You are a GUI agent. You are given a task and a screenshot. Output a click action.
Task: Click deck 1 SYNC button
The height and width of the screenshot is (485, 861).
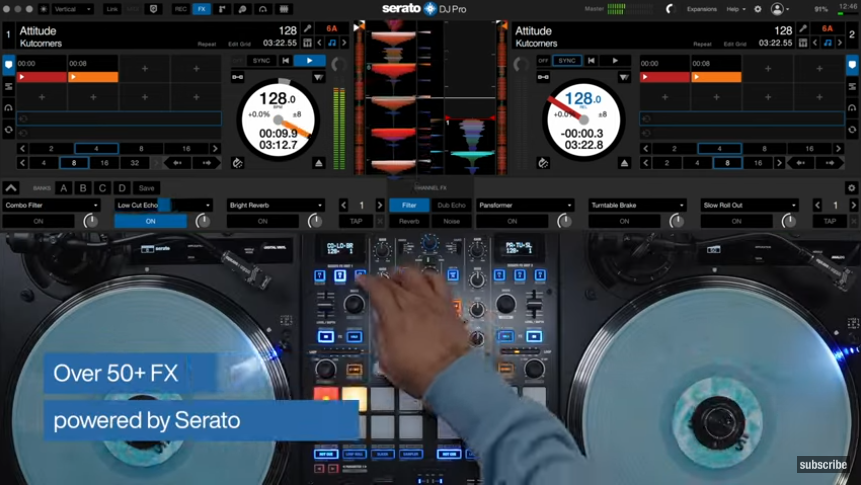point(261,60)
